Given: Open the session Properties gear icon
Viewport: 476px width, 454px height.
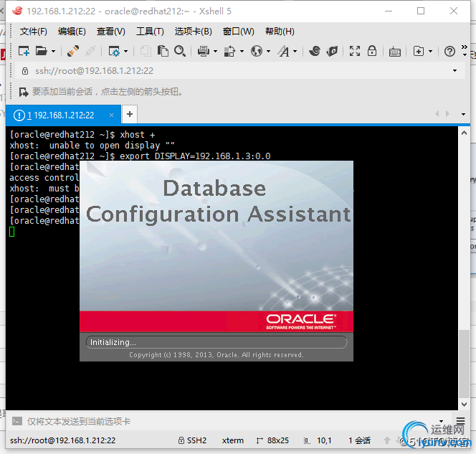Looking at the screenshot, I should click(x=114, y=51).
